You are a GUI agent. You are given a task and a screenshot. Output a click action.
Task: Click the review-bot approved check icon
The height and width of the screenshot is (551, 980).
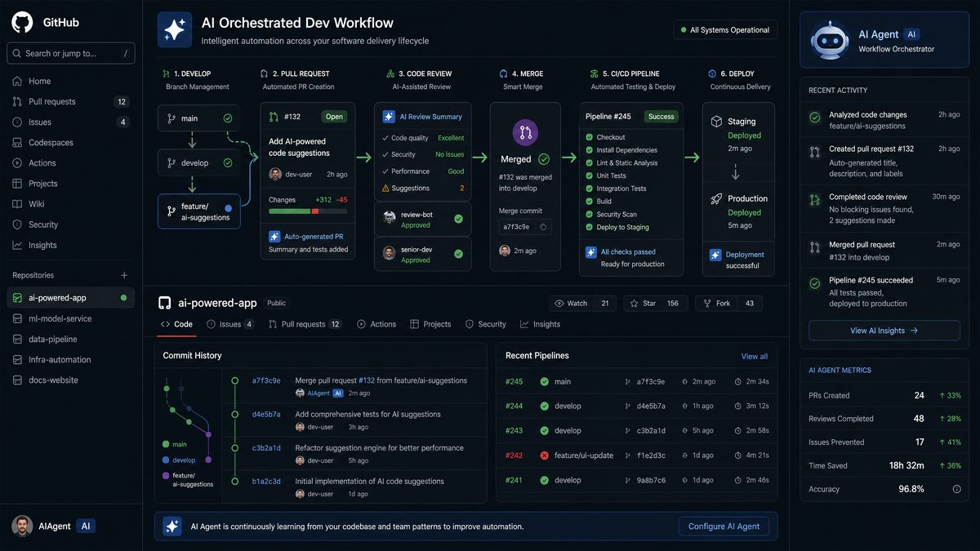(x=458, y=219)
